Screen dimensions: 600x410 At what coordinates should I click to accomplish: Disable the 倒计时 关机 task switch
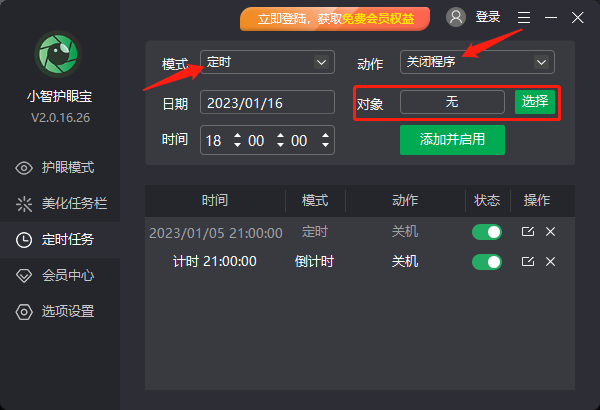coord(487,262)
